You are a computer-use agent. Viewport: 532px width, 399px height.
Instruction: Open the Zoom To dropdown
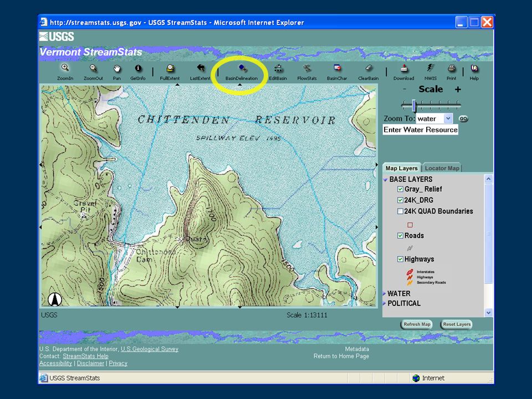pyautogui.click(x=448, y=119)
